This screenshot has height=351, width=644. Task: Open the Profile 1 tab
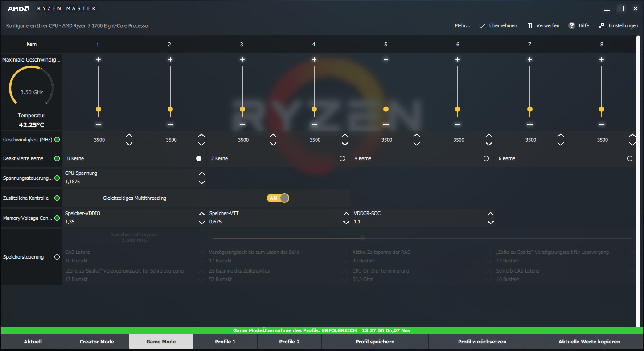[x=225, y=342]
